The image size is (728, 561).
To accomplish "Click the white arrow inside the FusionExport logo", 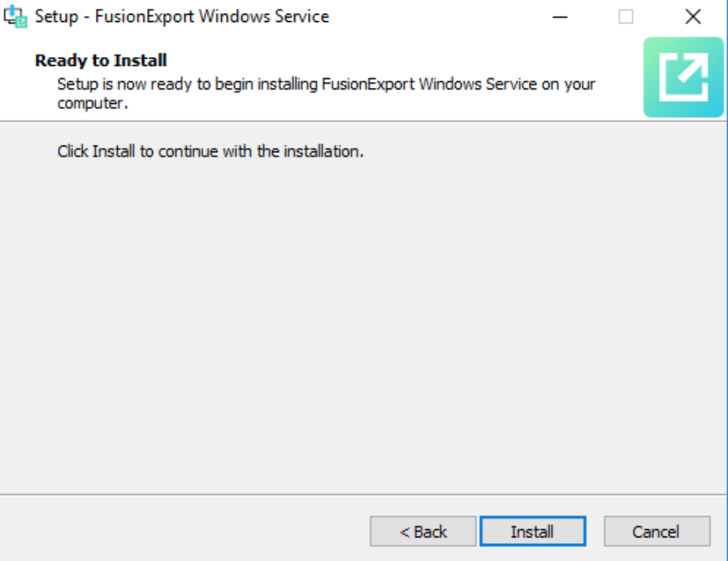I will tap(688, 72).
